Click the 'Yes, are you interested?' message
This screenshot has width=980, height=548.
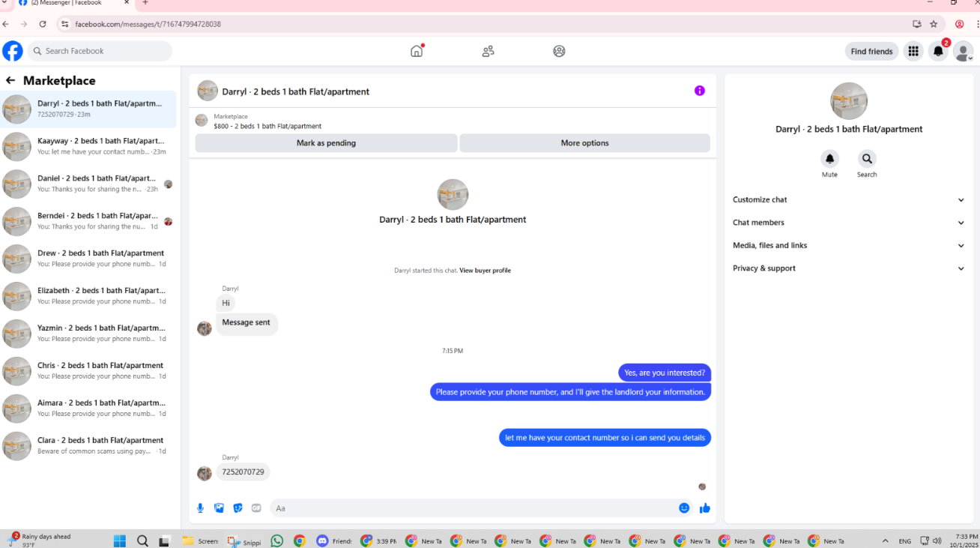click(x=665, y=373)
